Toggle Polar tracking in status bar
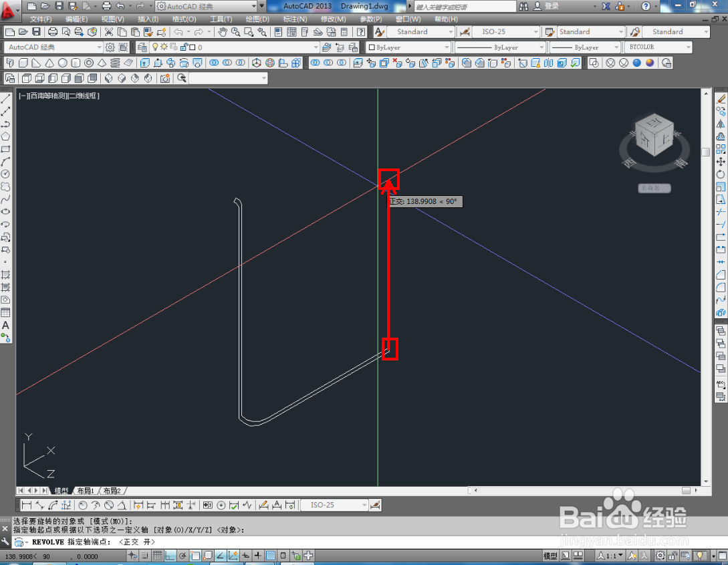Screen dimensions: 728x565 tap(183, 555)
